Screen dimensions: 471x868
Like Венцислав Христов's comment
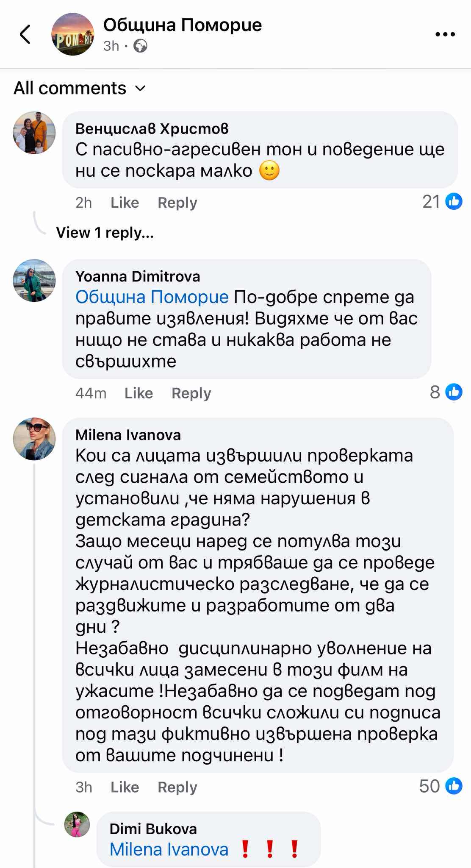pos(125,203)
